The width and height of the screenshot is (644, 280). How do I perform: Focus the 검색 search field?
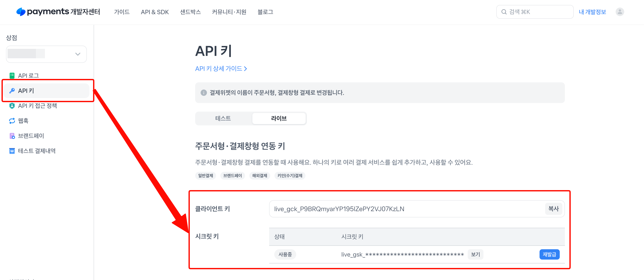click(535, 12)
